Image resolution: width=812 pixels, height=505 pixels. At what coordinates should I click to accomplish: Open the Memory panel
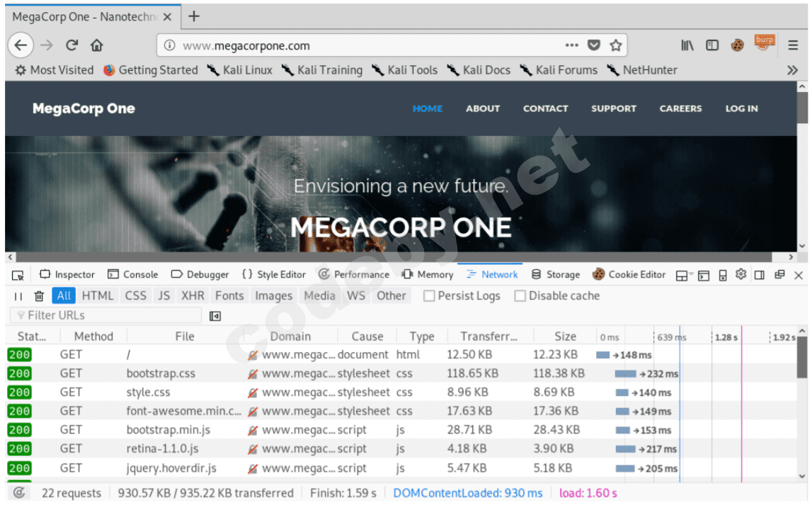pos(427,275)
